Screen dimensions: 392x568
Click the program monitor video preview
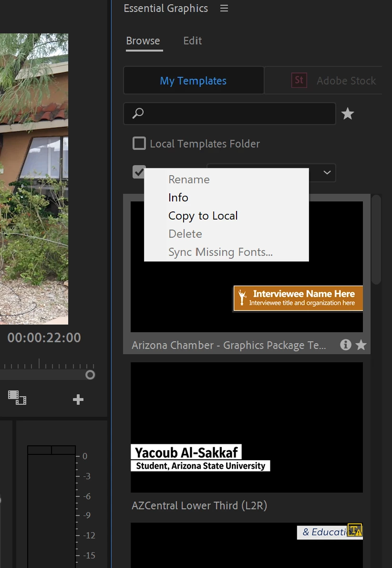[34, 179]
